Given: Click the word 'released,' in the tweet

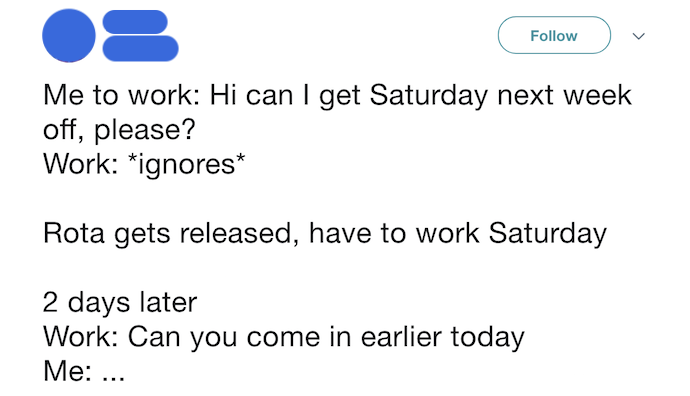Looking at the screenshot, I should pyautogui.click(x=239, y=233).
